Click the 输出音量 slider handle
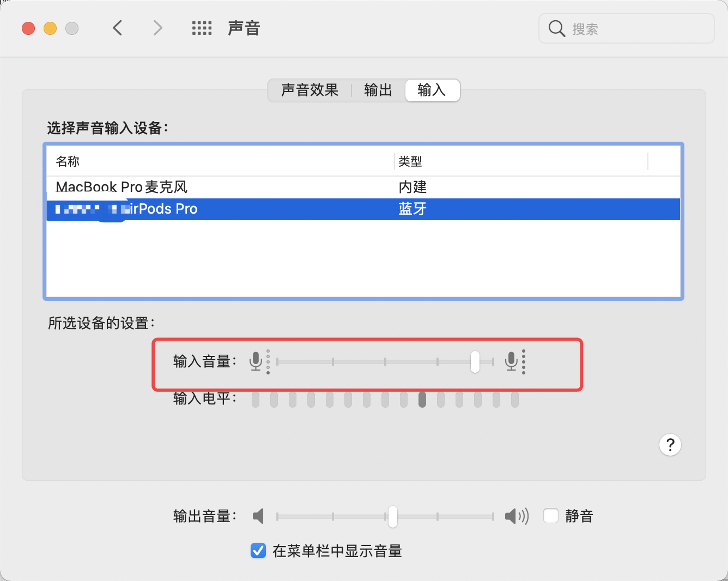Screen dimensions: 728x581 (x=392, y=516)
